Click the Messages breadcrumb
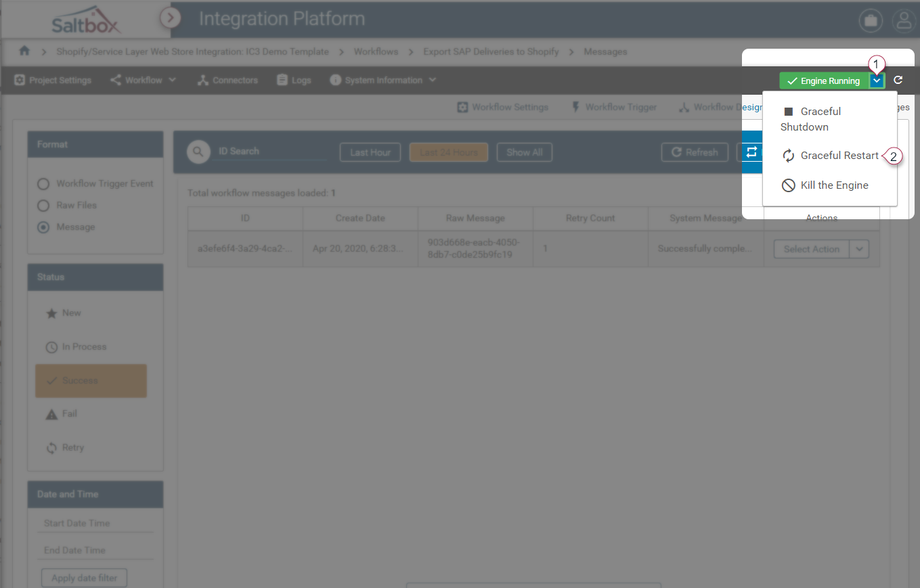920x588 pixels. [x=605, y=51]
